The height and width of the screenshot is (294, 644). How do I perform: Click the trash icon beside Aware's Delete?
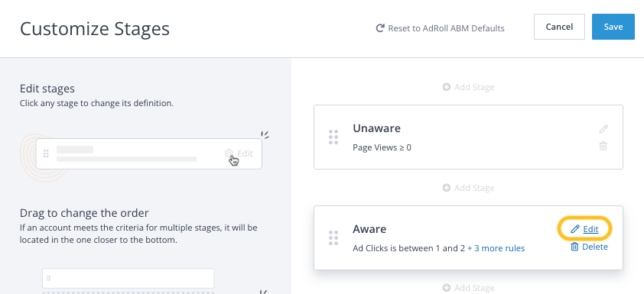click(x=575, y=247)
